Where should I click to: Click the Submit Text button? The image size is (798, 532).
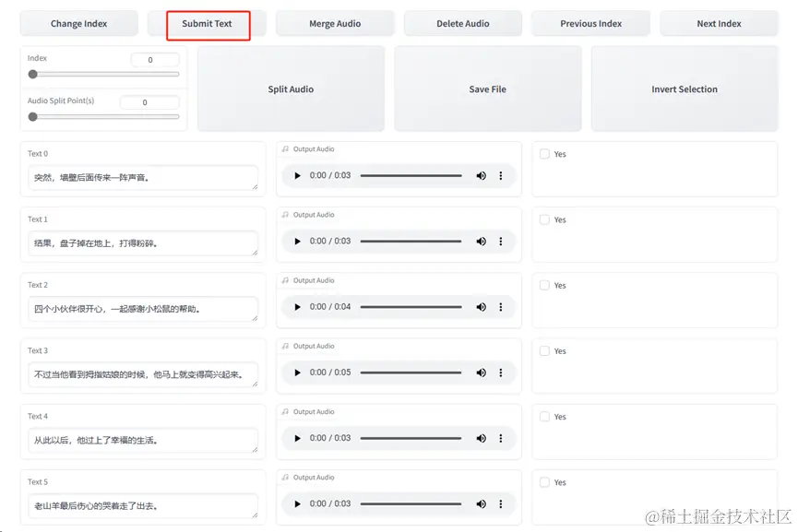tap(208, 24)
